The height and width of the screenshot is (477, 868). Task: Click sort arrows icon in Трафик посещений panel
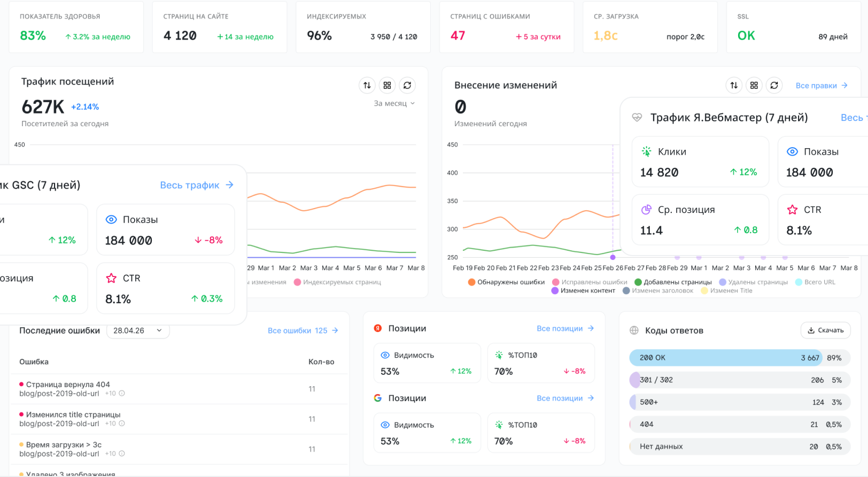367,85
